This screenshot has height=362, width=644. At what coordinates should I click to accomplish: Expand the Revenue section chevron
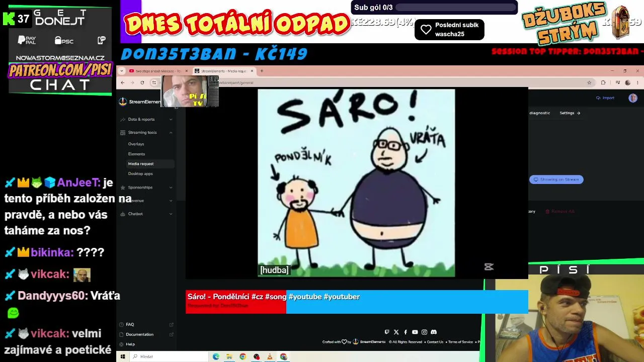click(171, 201)
